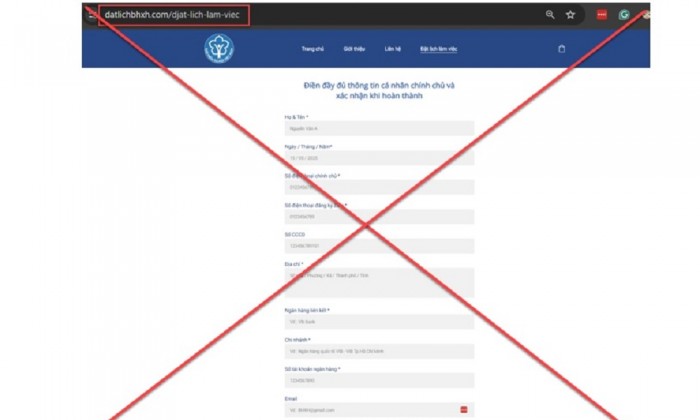
Task: Click the social insurance logo in header
Action: pyautogui.click(x=219, y=48)
